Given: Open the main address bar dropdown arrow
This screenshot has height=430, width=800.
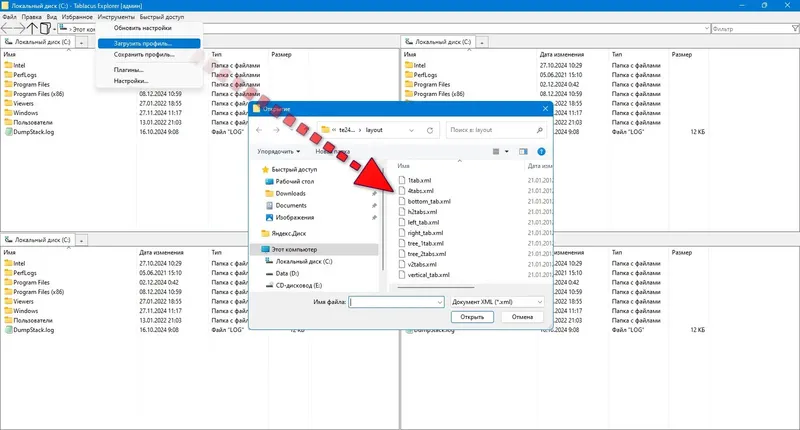Looking at the screenshot, I should pyautogui.click(x=707, y=29).
